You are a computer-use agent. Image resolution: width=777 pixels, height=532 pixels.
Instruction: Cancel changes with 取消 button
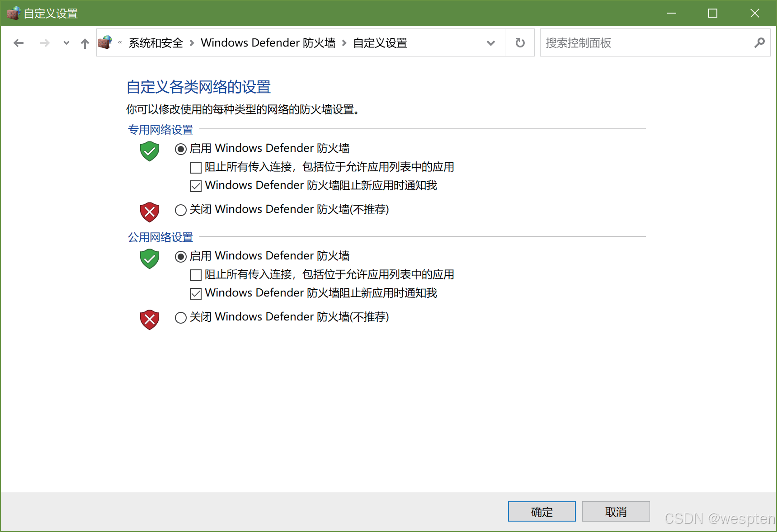[616, 512]
